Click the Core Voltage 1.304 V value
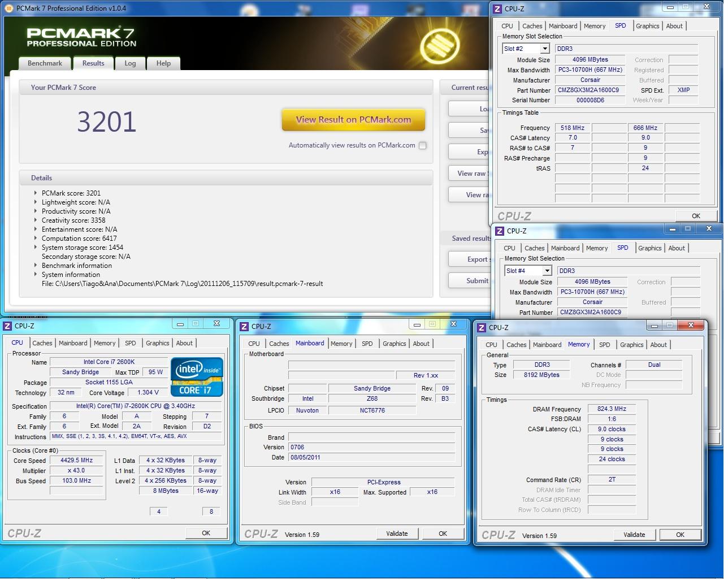The height and width of the screenshot is (581, 728). (x=148, y=393)
